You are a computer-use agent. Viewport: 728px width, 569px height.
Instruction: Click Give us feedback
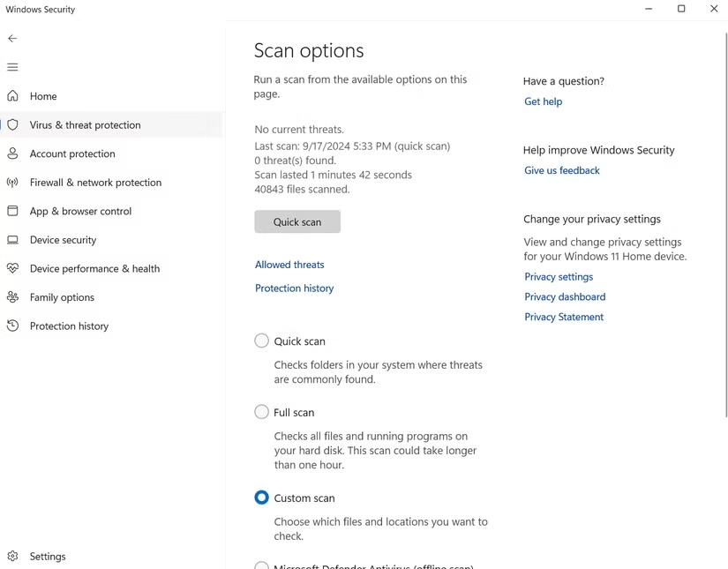[561, 169]
